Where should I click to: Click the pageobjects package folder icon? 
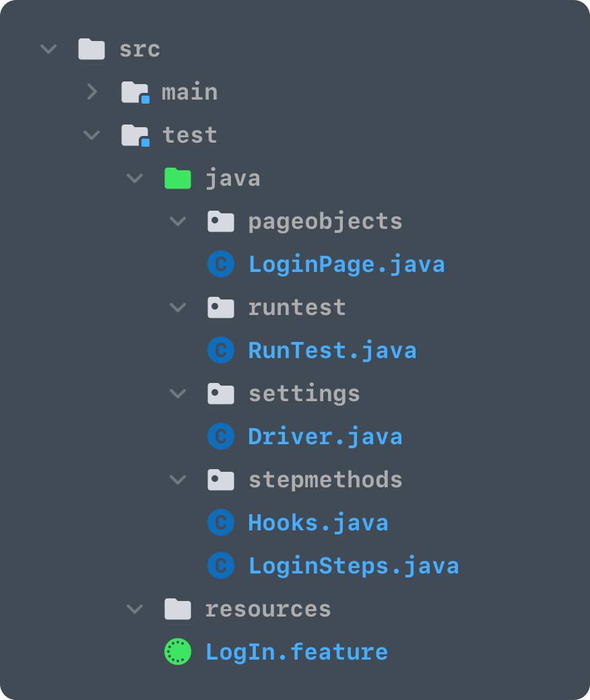point(221,221)
